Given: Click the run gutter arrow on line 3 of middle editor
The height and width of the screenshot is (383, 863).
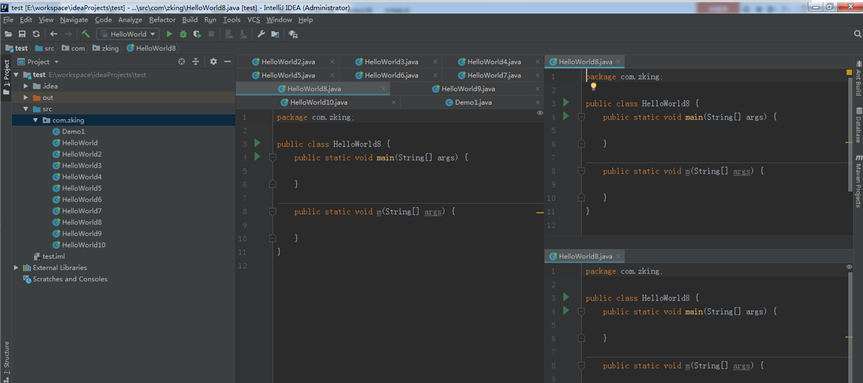Looking at the screenshot, I should pyautogui.click(x=257, y=143).
